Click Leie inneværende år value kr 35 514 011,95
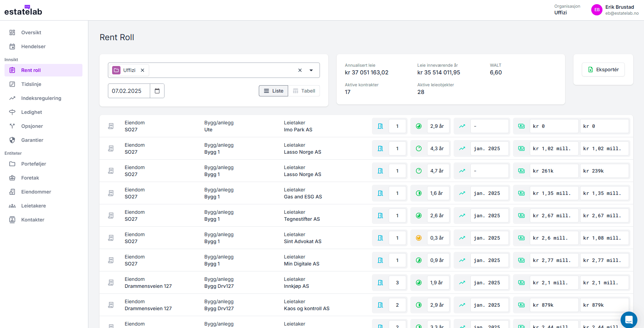Image resolution: width=644 pixels, height=328 pixels. point(439,73)
